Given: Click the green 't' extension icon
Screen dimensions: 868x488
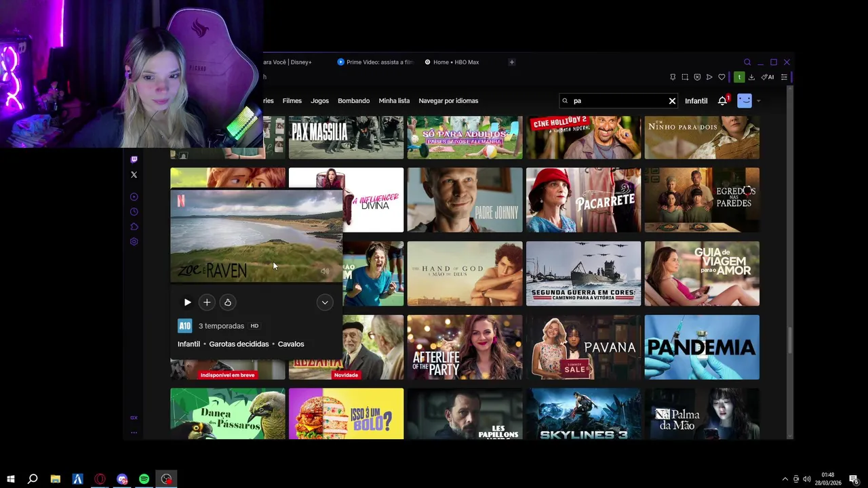Looking at the screenshot, I should [x=739, y=77].
